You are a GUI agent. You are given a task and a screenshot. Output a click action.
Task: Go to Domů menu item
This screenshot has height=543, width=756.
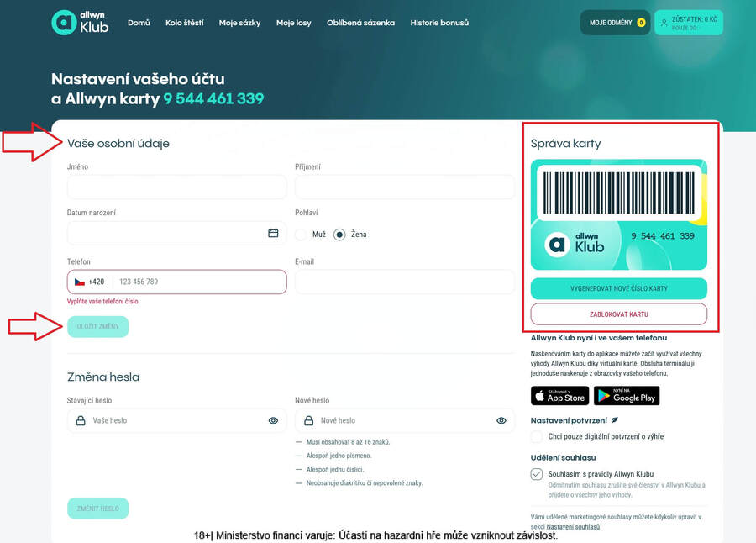139,23
